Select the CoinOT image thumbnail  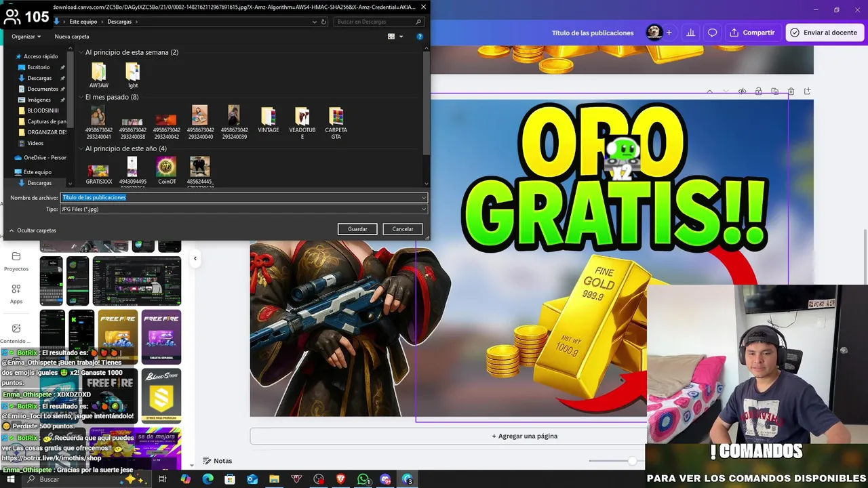tap(166, 171)
